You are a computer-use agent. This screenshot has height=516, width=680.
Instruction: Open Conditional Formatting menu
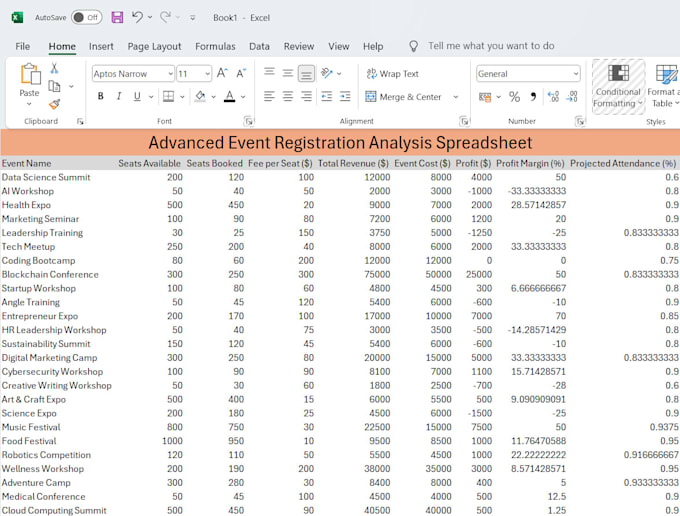click(618, 86)
